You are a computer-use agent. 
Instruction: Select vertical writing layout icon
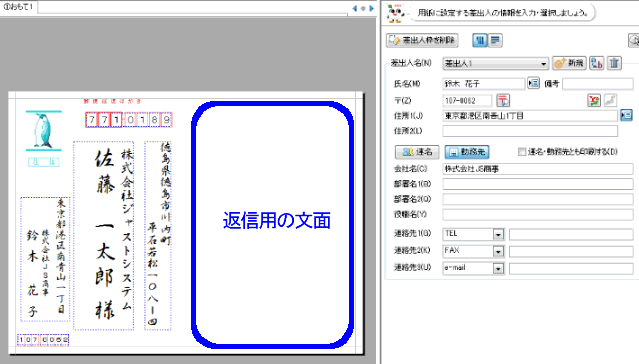(480, 40)
